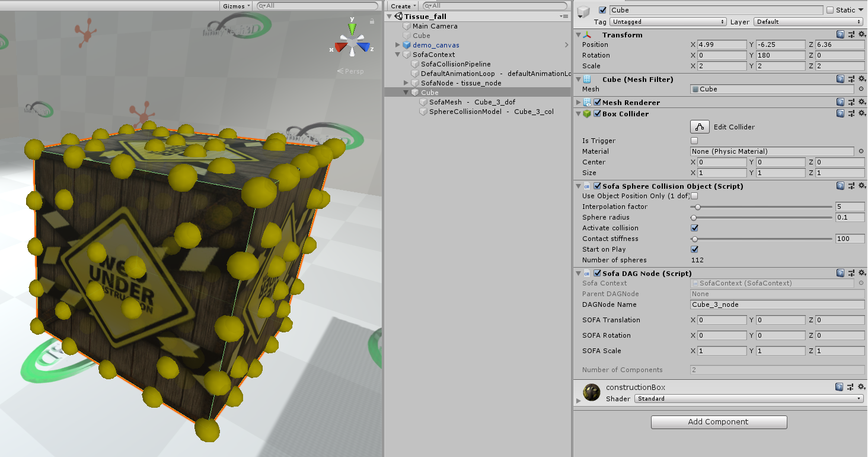Image resolution: width=868 pixels, height=457 pixels.
Task: Expand the demo_canvas hierarchy item
Action: click(x=397, y=45)
